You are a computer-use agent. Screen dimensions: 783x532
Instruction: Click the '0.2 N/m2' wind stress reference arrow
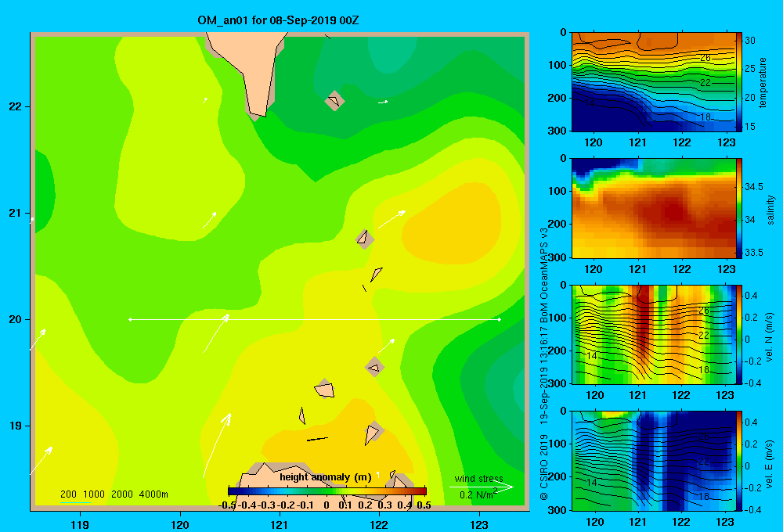tap(482, 487)
